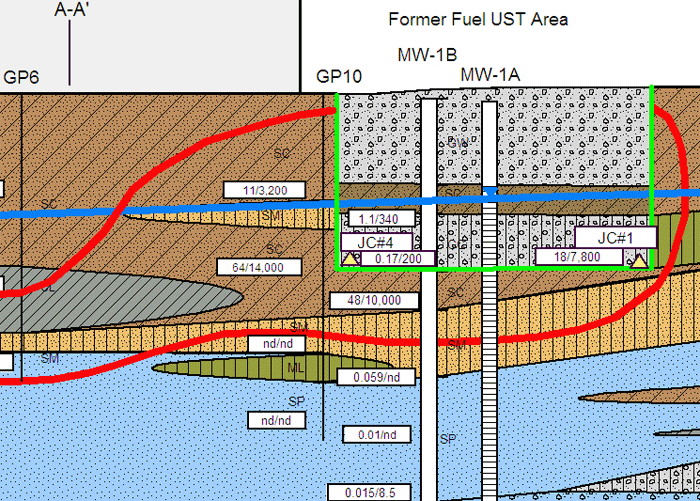Click the Former Fuel UST Area title
The height and width of the screenshot is (501, 700).
478,19
